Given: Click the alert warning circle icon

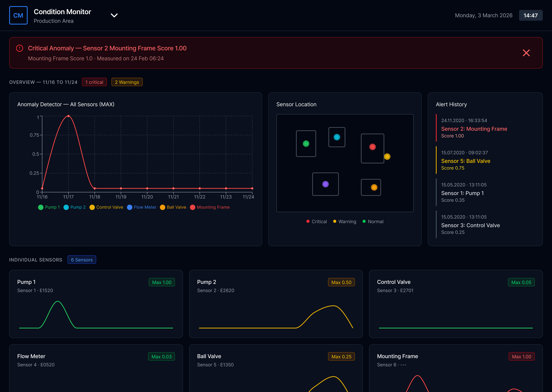Looking at the screenshot, I should click(x=20, y=48).
